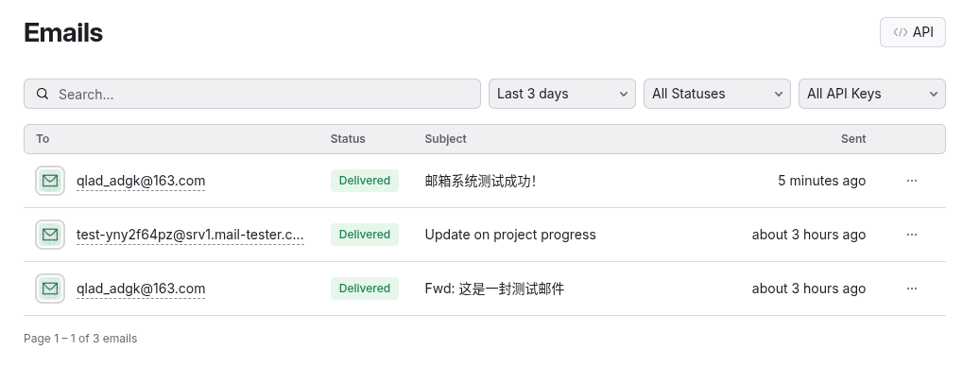Image resolution: width=980 pixels, height=368 pixels.
Task: Click the Subject column header
Action: pyautogui.click(x=446, y=139)
